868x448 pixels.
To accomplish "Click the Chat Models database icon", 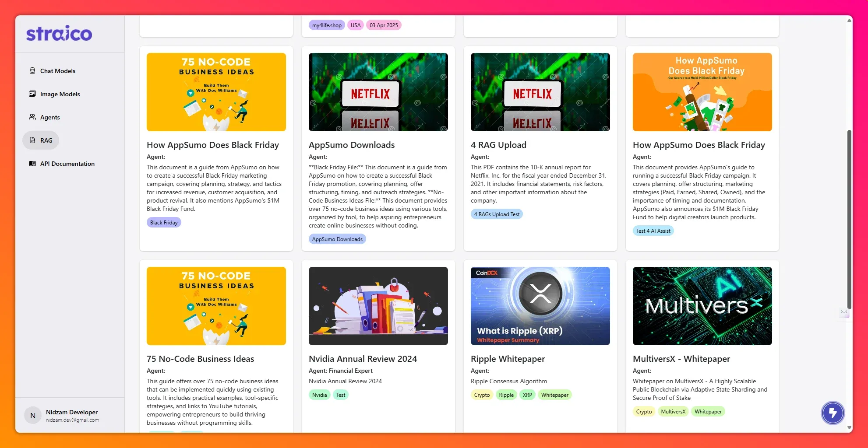I will (x=32, y=71).
